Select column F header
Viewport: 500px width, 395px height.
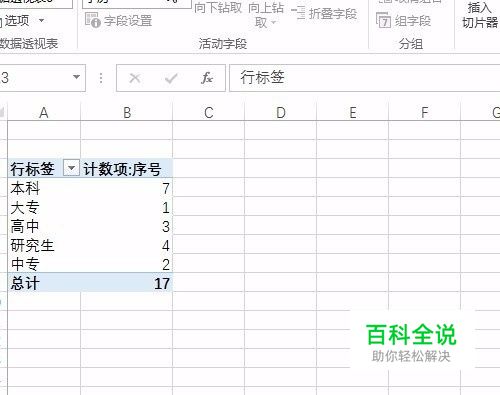(424, 113)
